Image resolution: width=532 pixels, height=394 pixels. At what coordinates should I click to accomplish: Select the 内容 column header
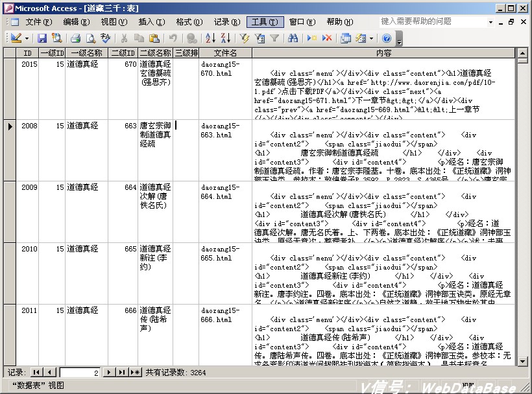(x=383, y=53)
